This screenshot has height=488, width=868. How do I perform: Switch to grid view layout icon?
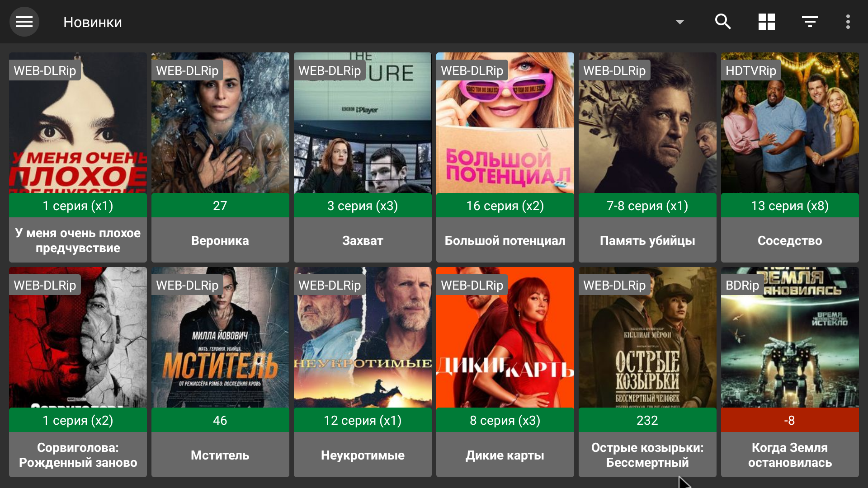(766, 22)
